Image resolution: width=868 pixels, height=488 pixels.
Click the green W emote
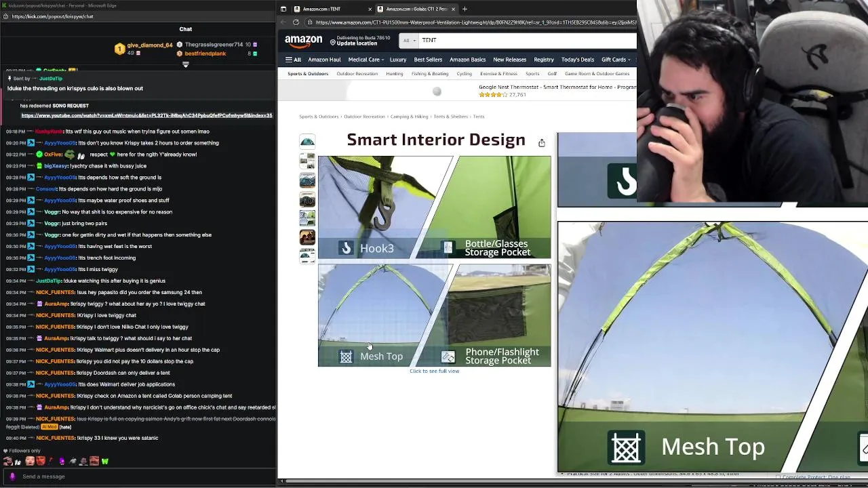point(105,462)
